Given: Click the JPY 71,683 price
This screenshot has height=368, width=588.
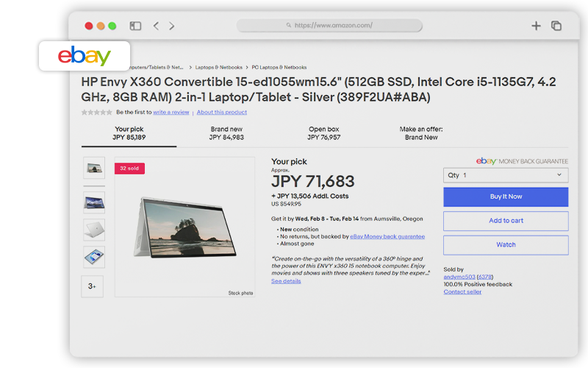Looking at the screenshot, I should 313,181.
